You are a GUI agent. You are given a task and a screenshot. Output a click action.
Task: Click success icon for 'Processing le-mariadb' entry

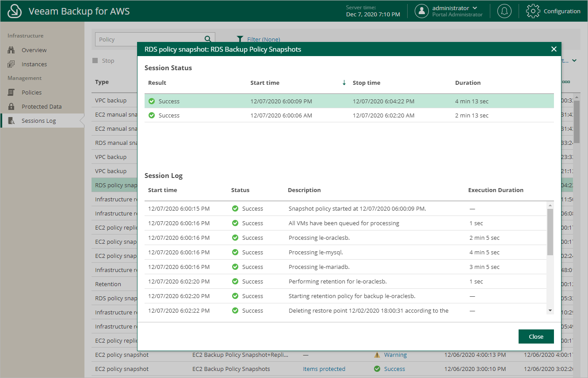(235, 267)
